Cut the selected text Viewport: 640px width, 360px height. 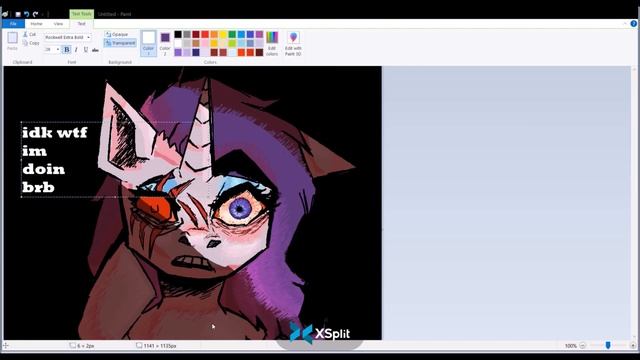tap(29, 34)
